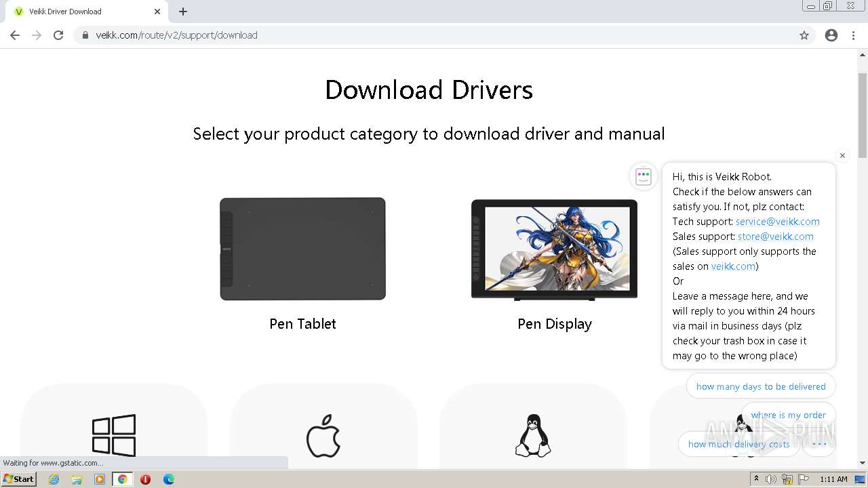
Task: Open the chat more options ellipsis
Action: tap(819, 444)
